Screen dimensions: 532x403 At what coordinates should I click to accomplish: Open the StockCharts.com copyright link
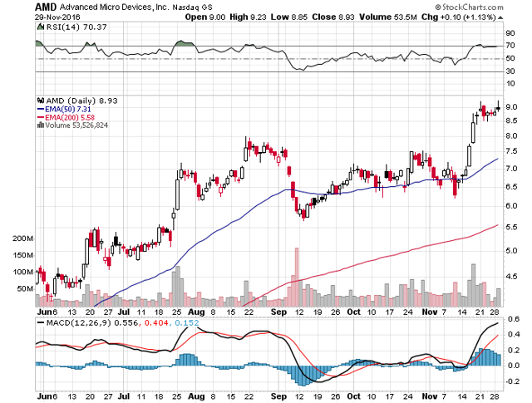point(469,7)
